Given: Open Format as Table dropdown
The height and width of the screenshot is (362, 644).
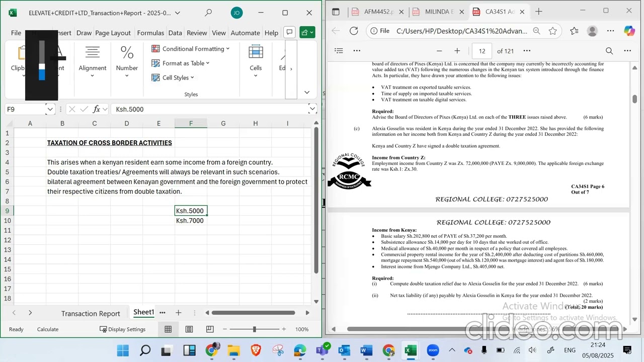Looking at the screenshot, I should click(x=180, y=63).
